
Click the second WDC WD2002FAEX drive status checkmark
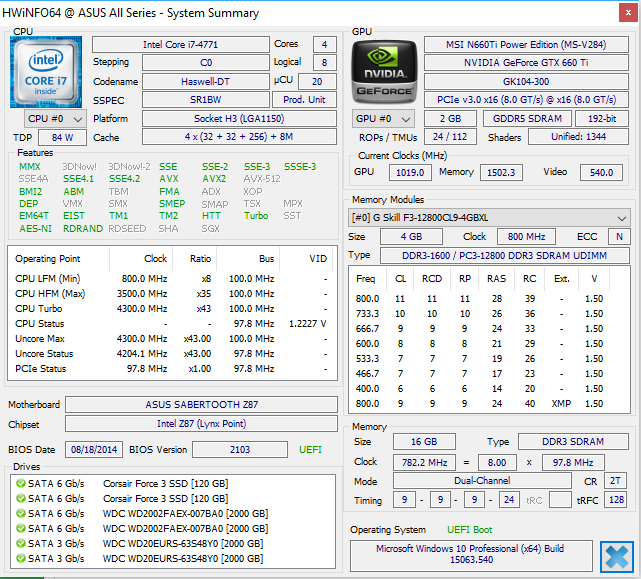click(x=20, y=528)
